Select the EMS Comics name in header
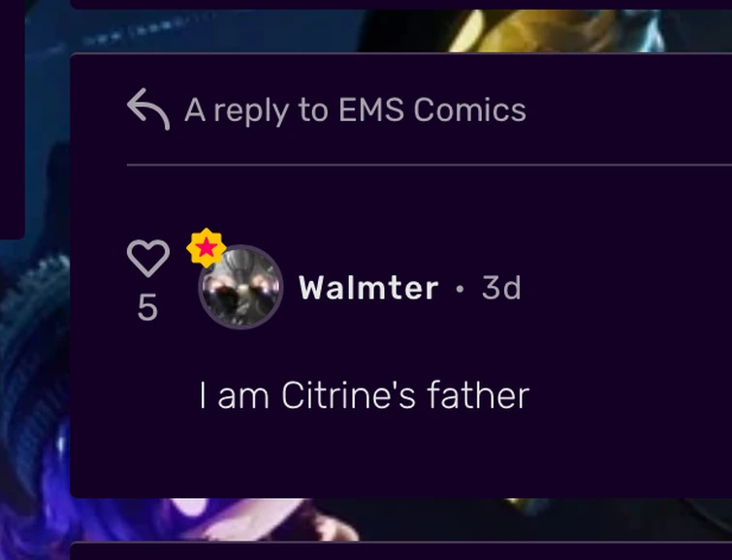The image size is (732, 560). [x=432, y=110]
